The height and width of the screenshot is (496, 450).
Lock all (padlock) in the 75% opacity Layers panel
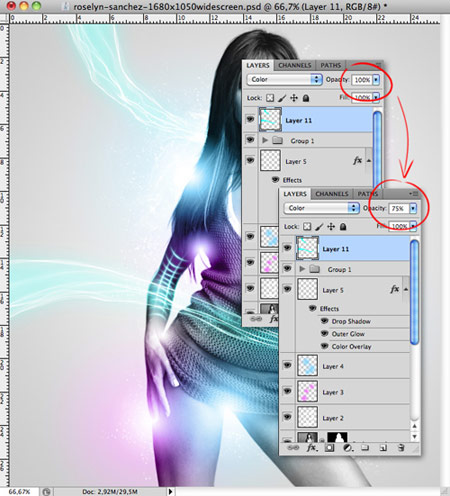343,227
